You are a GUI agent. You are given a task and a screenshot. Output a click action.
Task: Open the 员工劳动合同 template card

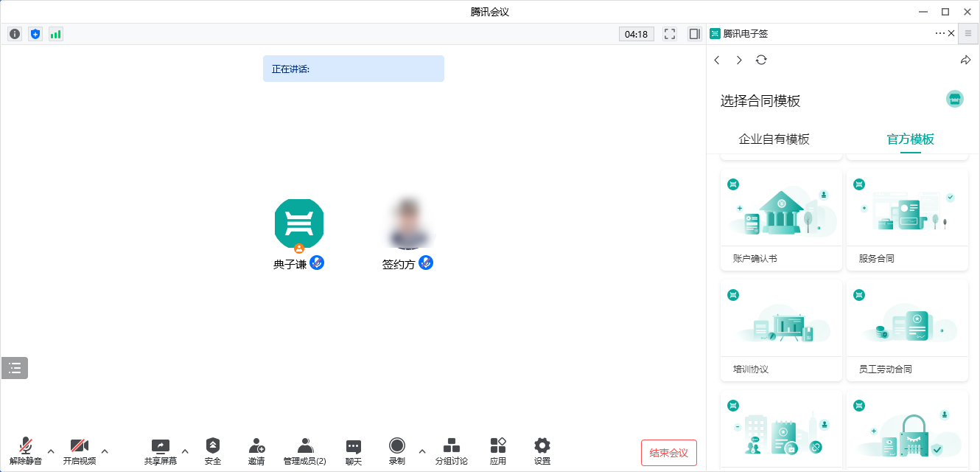(907, 330)
